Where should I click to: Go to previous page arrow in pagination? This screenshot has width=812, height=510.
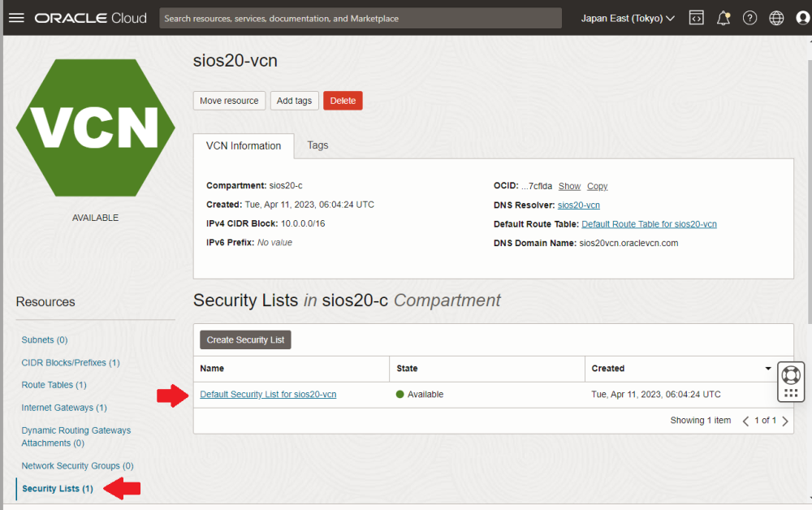click(x=745, y=421)
